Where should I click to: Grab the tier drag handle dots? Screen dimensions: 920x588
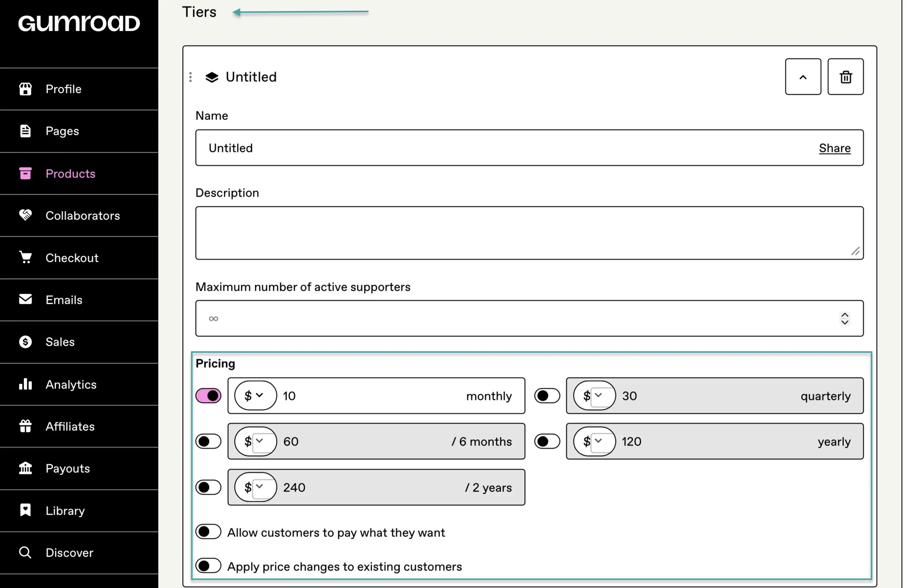click(191, 77)
